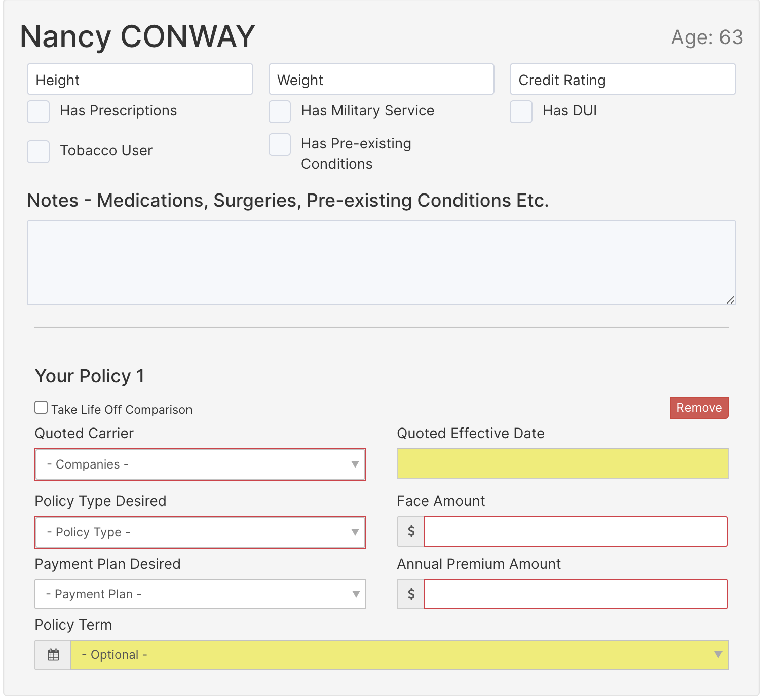The image size is (760, 700).
Task: Click the Quoted Effective Date field
Action: pos(562,463)
